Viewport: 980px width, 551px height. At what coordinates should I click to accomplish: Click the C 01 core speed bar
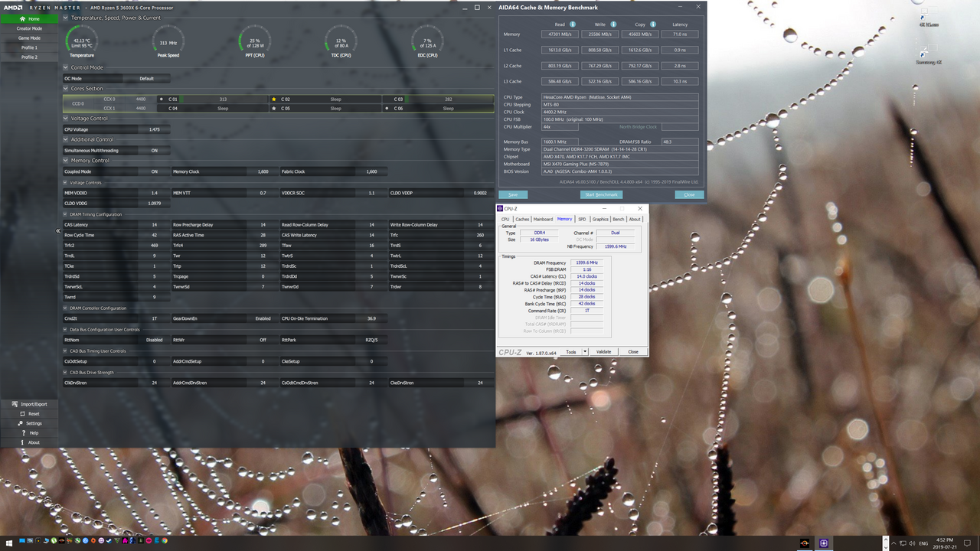click(x=223, y=99)
